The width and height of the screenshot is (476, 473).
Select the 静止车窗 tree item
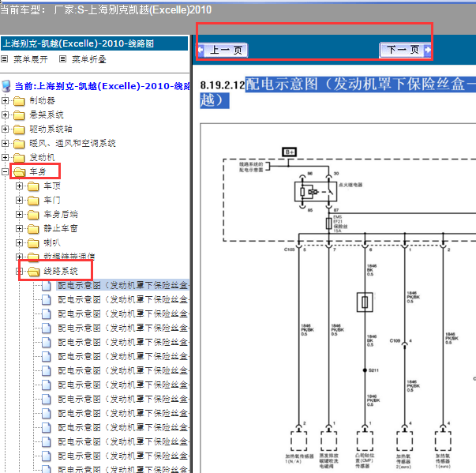(60, 228)
